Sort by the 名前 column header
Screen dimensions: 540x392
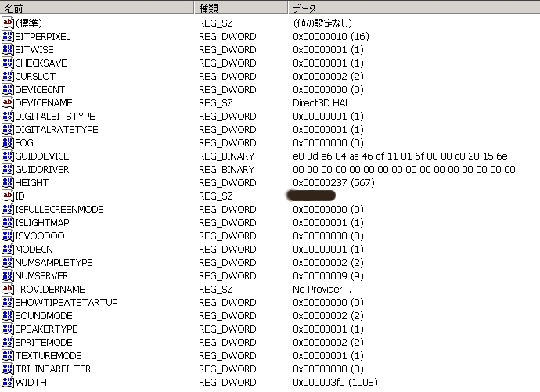(x=96, y=8)
